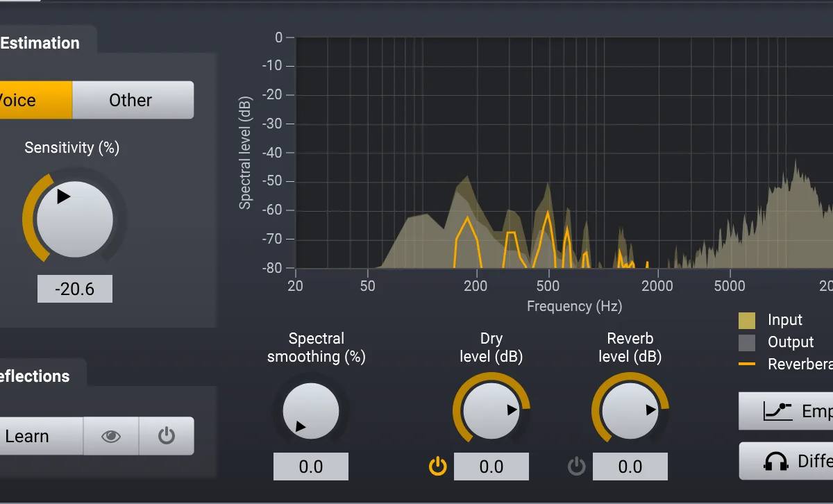Click the Dry level knob
Viewport: 833px width, 504px height.
(491, 410)
